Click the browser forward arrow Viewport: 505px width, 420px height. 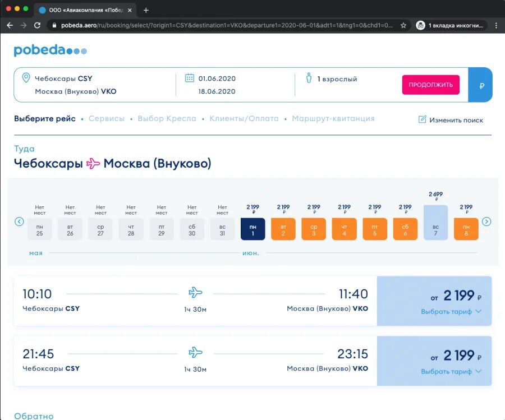pos(24,25)
